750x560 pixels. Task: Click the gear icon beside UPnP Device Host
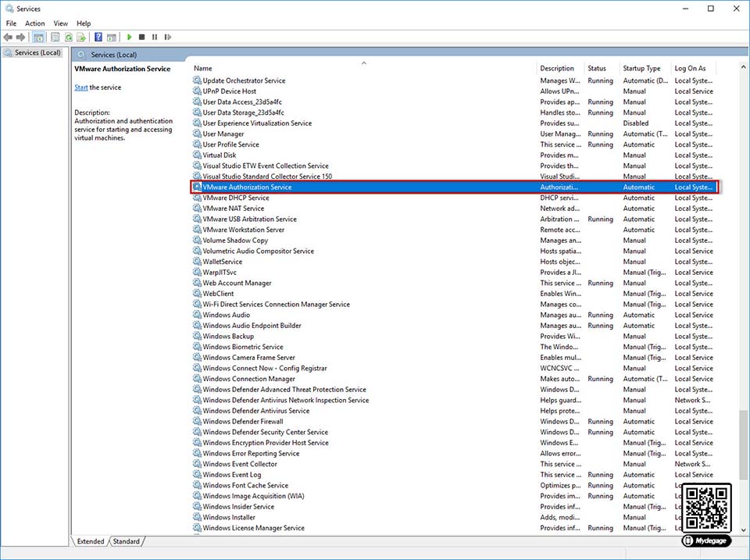[197, 91]
